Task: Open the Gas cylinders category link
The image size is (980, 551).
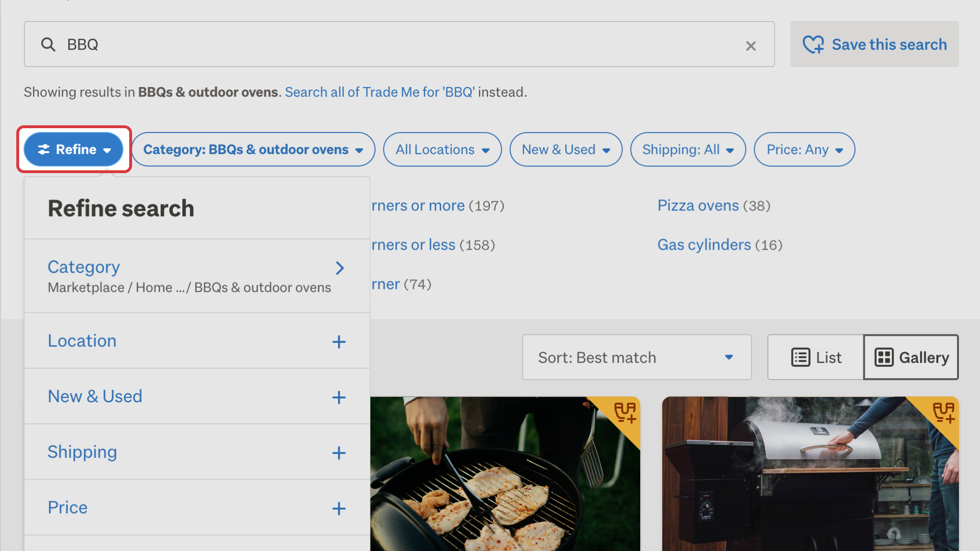Action: click(704, 245)
